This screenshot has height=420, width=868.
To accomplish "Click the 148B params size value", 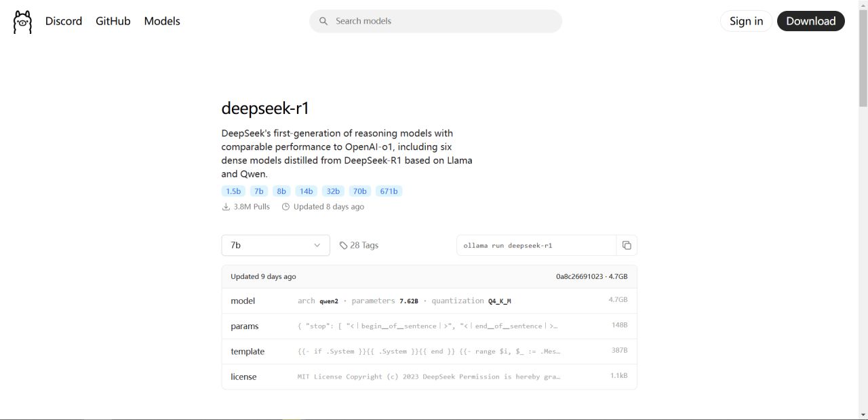I will (619, 326).
